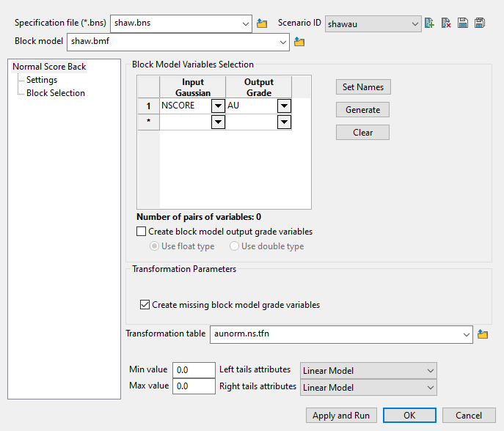
Task: Enable Create block model output grade variables
Action: tap(142, 232)
